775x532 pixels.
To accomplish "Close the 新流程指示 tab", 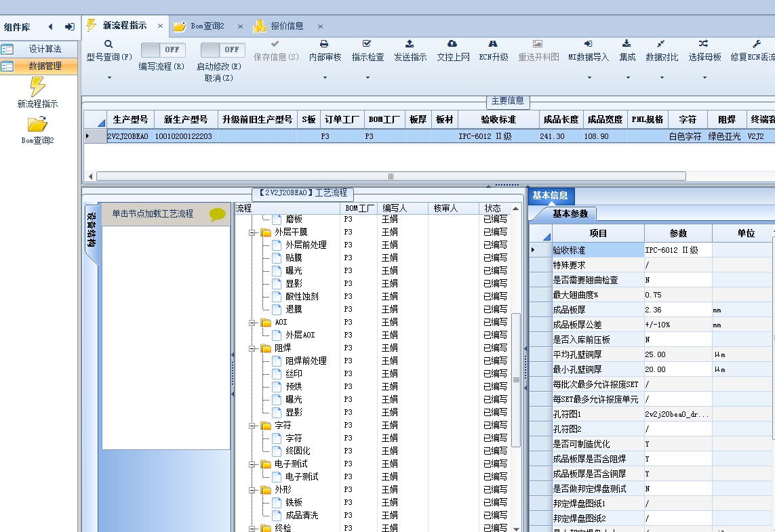I will [160, 26].
